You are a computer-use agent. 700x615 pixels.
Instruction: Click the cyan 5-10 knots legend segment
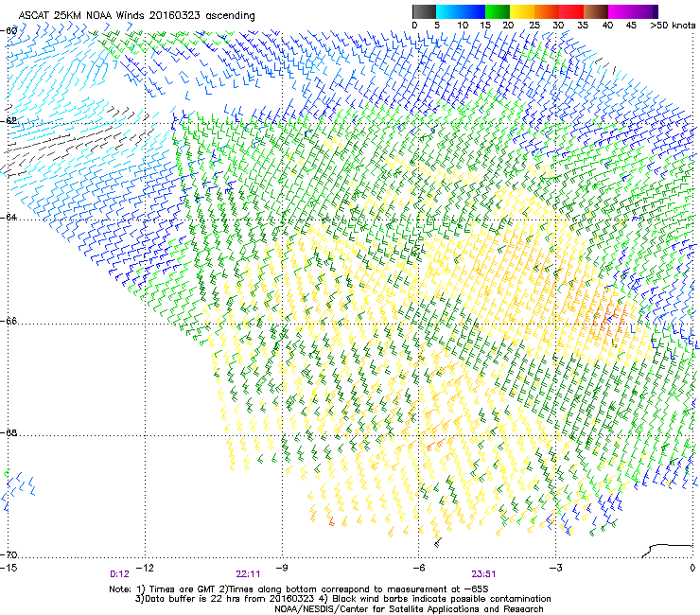(448, 11)
